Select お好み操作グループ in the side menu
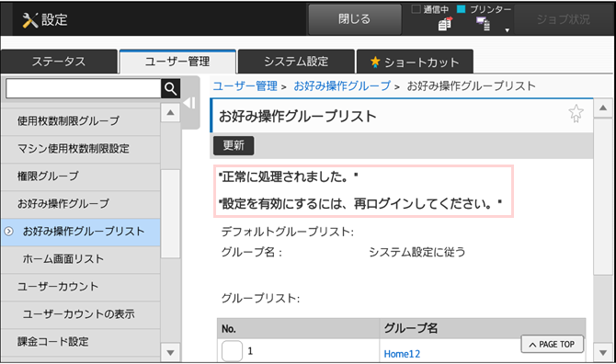The image size is (616, 364). [81, 204]
